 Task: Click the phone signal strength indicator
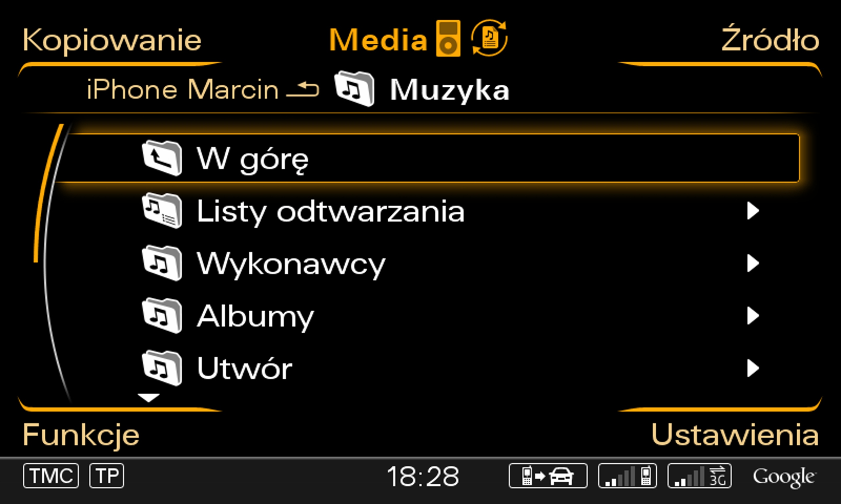coord(627,476)
